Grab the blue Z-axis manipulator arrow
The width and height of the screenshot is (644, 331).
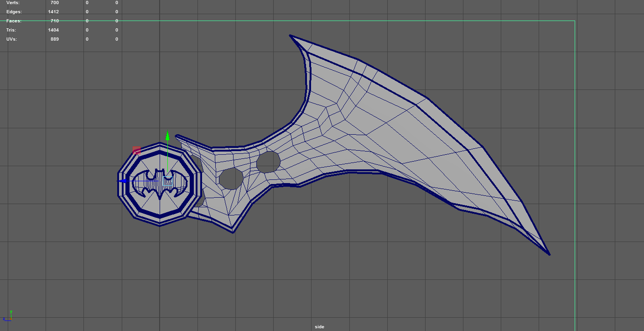point(122,181)
